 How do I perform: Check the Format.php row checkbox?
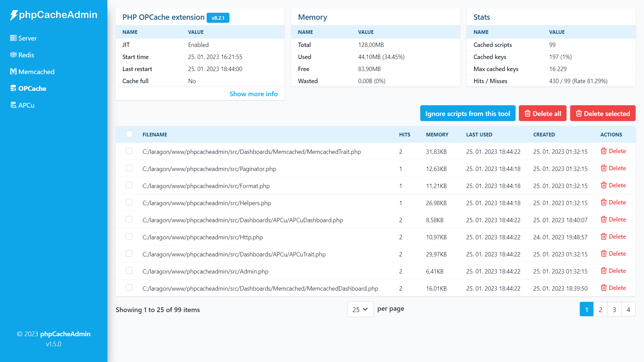(x=129, y=185)
